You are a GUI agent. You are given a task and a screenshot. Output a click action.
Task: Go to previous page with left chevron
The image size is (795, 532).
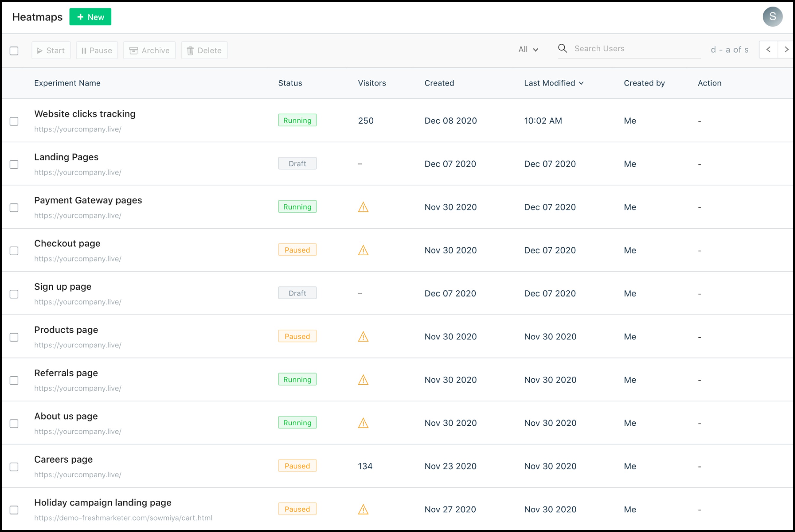[x=768, y=50]
